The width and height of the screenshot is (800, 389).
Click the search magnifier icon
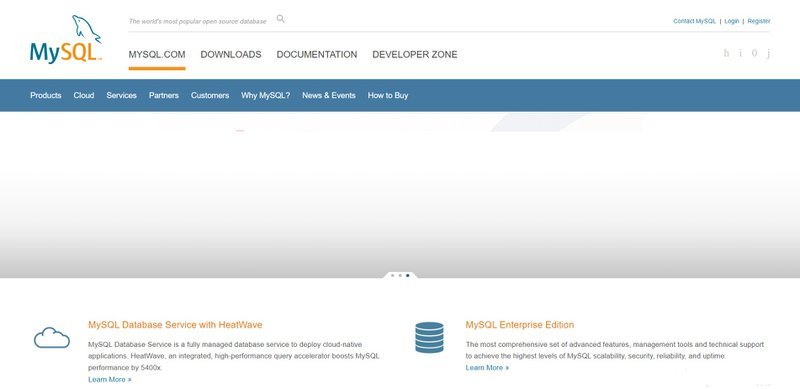click(281, 19)
